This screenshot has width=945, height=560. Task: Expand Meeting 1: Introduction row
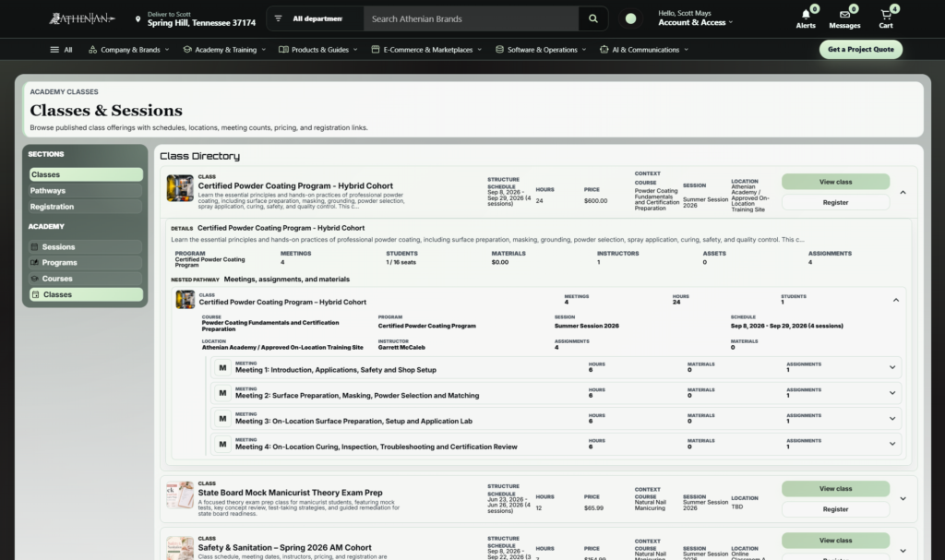tap(892, 367)
